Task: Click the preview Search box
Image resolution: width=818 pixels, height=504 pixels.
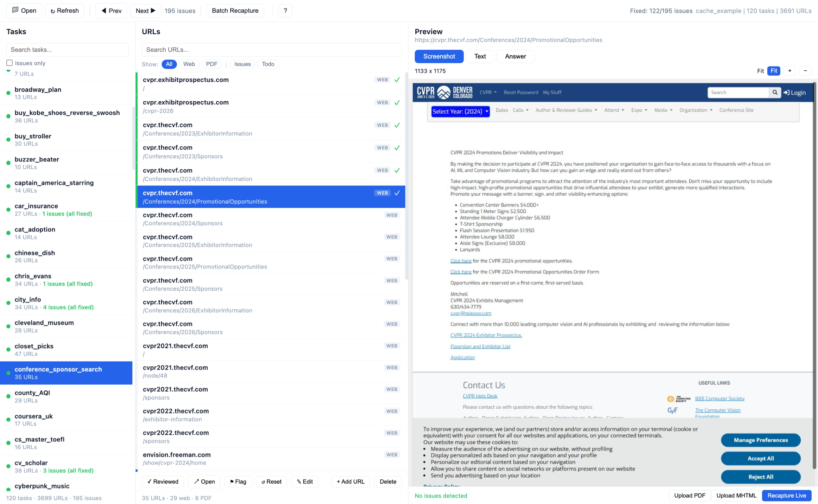Action: [x=738, y=92]
